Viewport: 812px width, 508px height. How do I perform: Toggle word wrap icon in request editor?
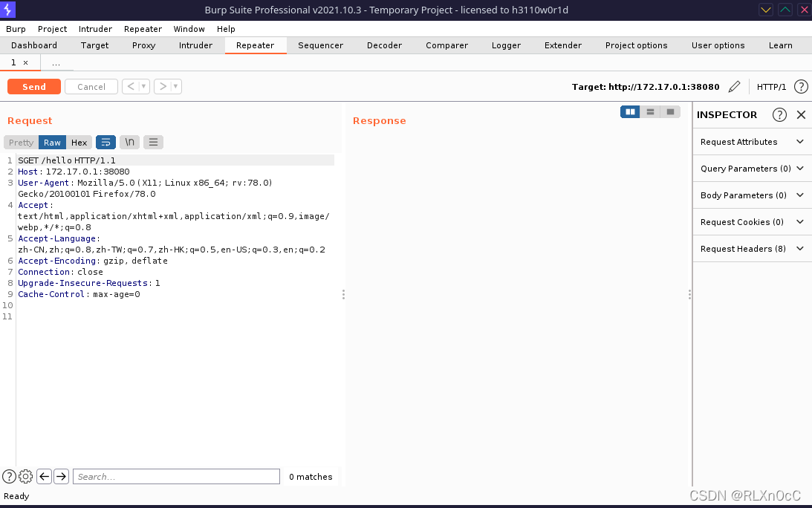coord(105,143)
